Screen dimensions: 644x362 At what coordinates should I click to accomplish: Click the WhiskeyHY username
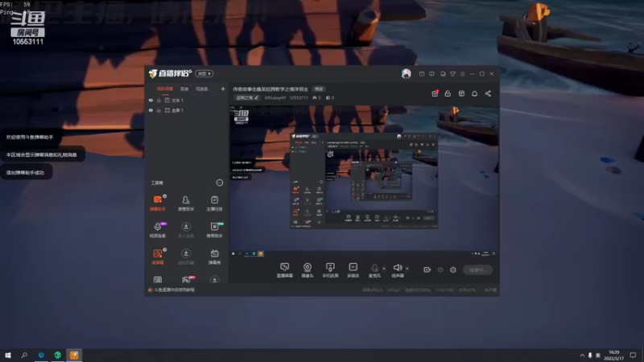[x=275, y=97]
